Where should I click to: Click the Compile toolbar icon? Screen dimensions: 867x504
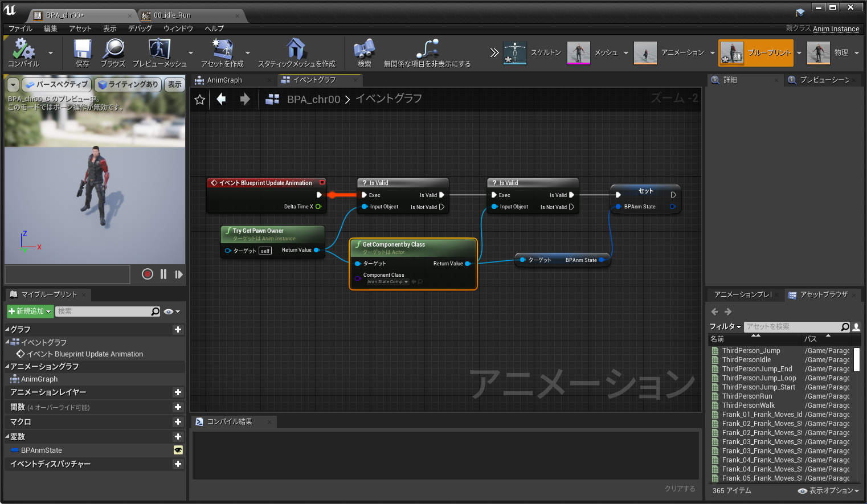click(x=23, y=49)
